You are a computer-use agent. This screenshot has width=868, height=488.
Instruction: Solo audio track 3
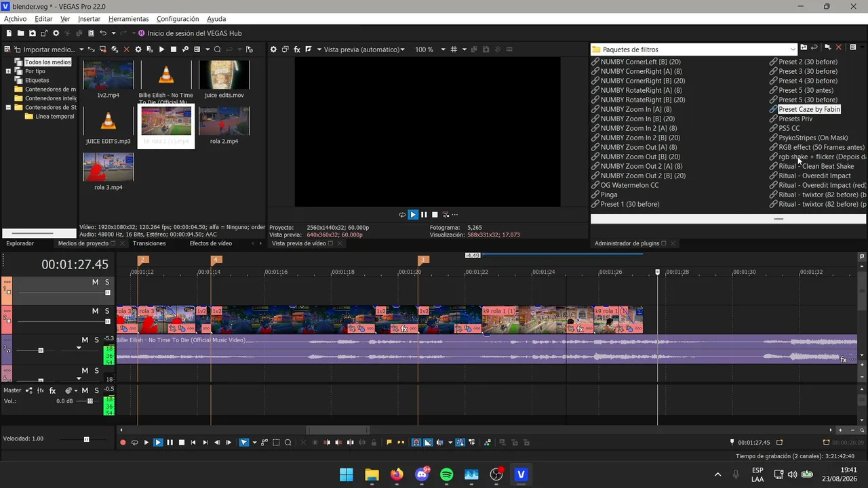[x=96, y=340]
